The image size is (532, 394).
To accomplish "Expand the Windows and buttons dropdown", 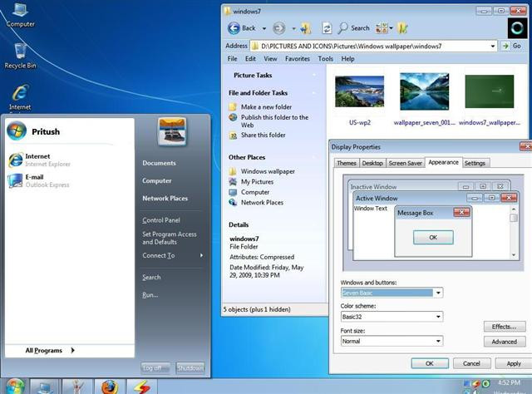I will tap(438, 293).
